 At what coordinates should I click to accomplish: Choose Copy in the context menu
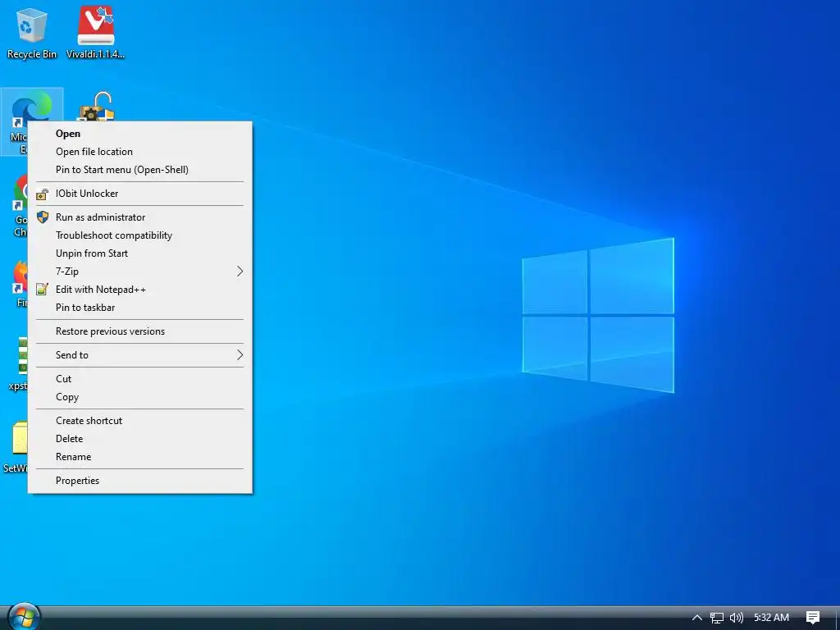click(x=139, y=397)
